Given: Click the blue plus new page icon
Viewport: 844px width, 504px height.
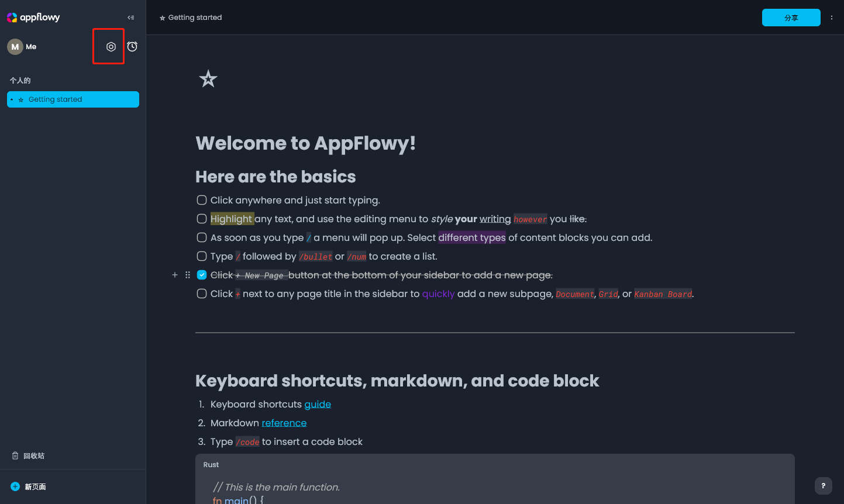Looking at the screenshot, I should 15,486.
